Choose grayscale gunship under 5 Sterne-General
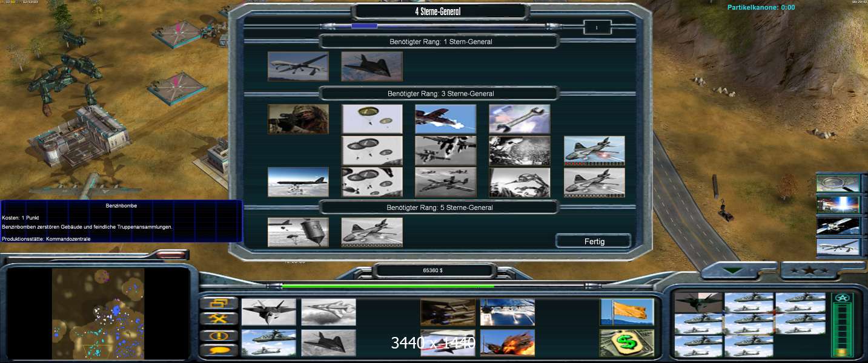Image resolution: width=868 pixels, height=363 pixels. [x=372, y=232]
